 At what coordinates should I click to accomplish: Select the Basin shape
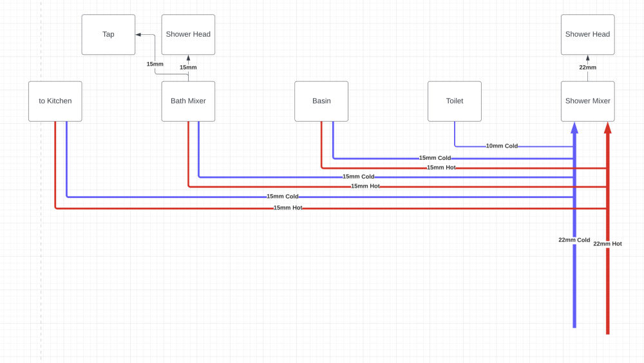(321, 101)
